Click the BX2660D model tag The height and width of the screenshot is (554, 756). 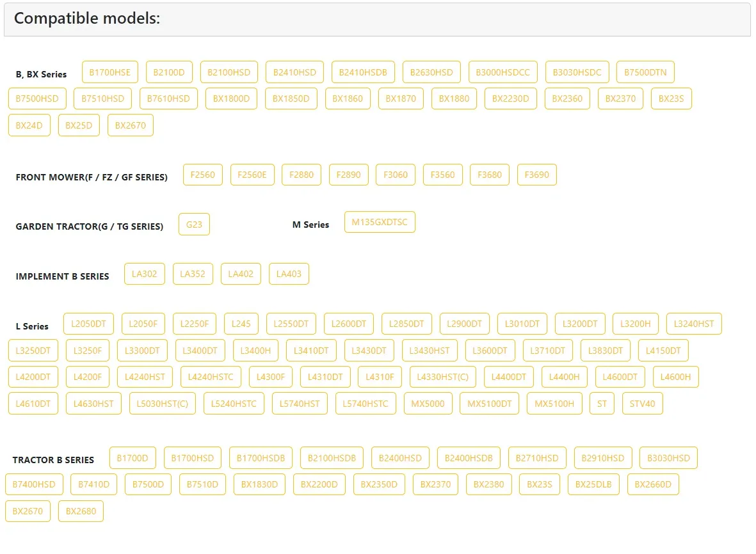click(x=654, y=484)
